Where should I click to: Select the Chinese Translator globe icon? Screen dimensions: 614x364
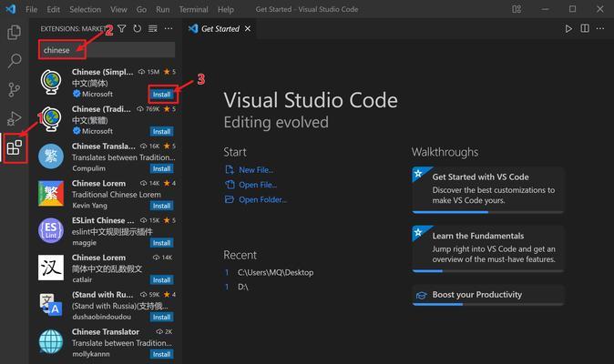pos(51,342)
